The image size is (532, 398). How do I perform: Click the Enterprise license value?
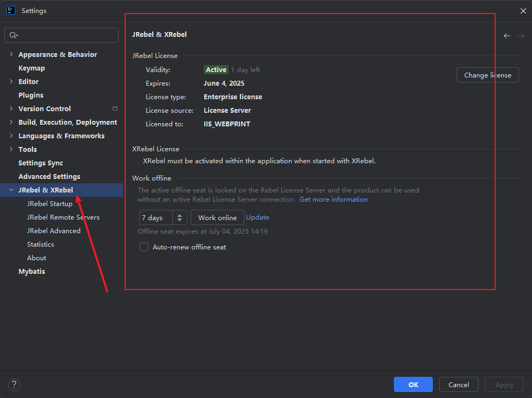tap(233, 97)
